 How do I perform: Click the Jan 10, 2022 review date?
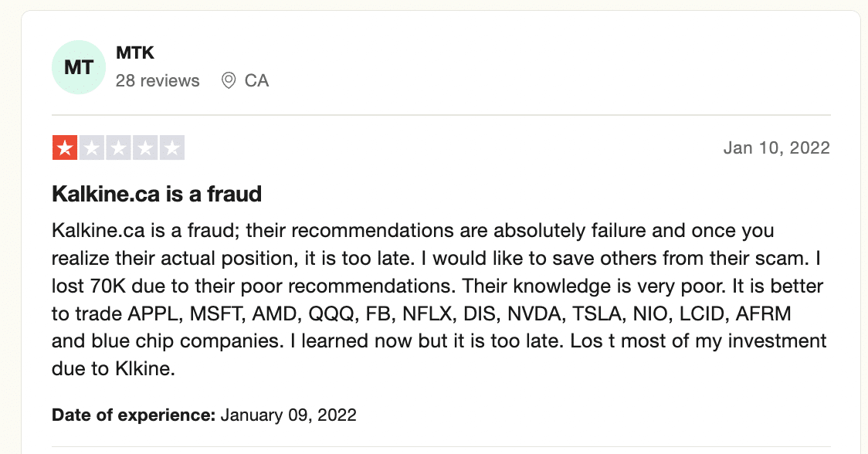click(777, 147)
